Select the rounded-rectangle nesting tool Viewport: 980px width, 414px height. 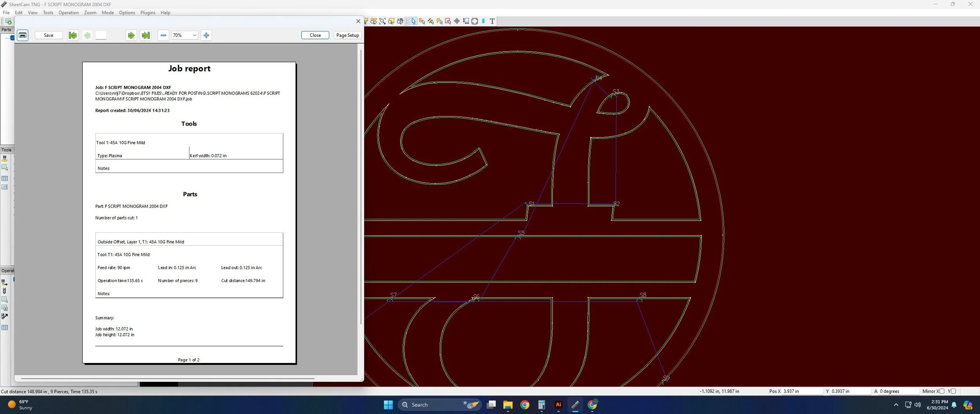(475, 21)
